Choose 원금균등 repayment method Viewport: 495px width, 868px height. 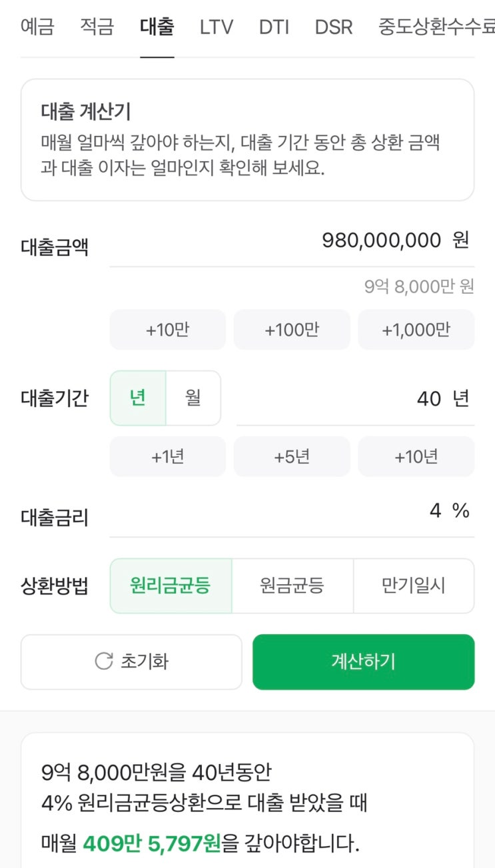(292, 586)
